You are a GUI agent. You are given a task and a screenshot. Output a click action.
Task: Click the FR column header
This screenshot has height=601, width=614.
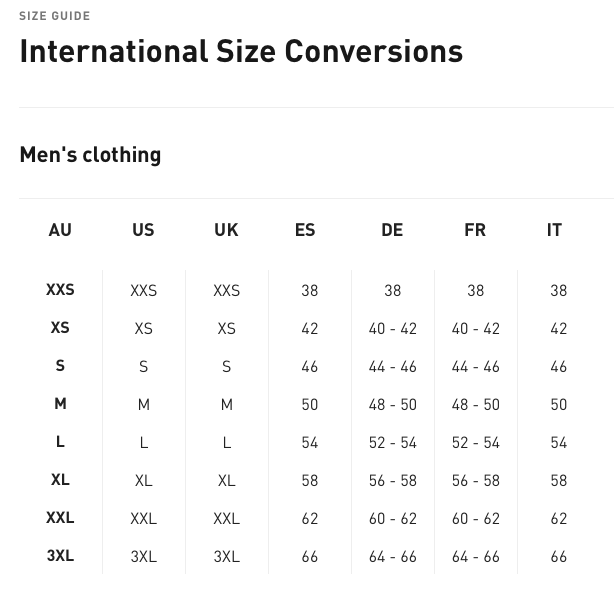pos(475,230)
